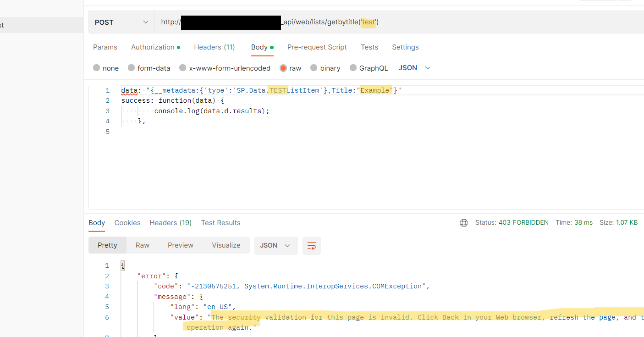The height and width of the screenshot is (337, 644).
Task: Open the Params tab
Action: pos(105,47)
